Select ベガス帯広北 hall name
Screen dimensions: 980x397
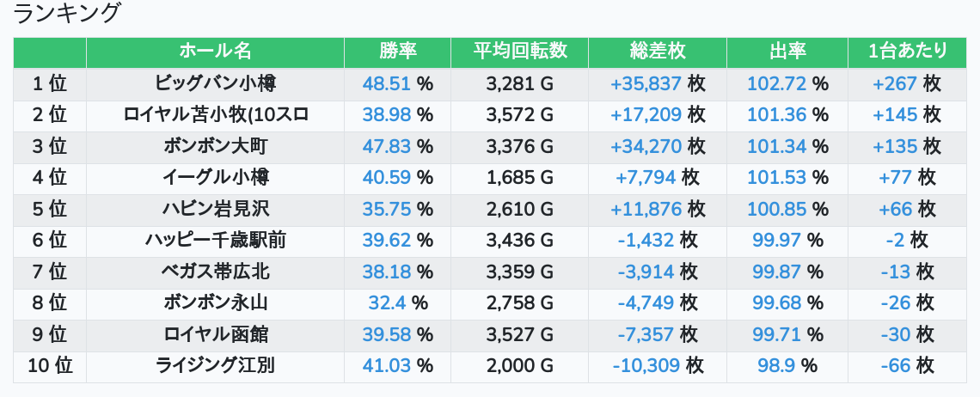215,272
